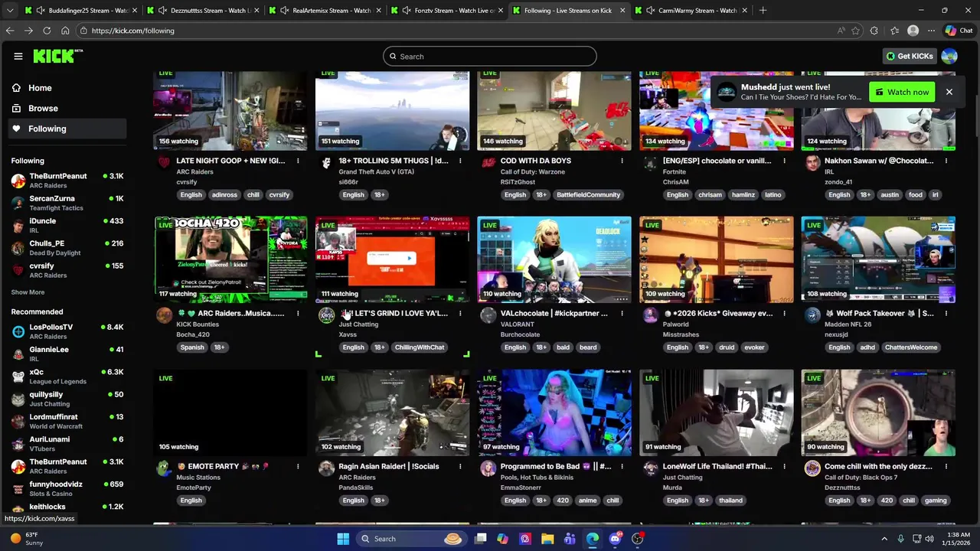
Task: Go back in browser history
Action: click(10, 31)
